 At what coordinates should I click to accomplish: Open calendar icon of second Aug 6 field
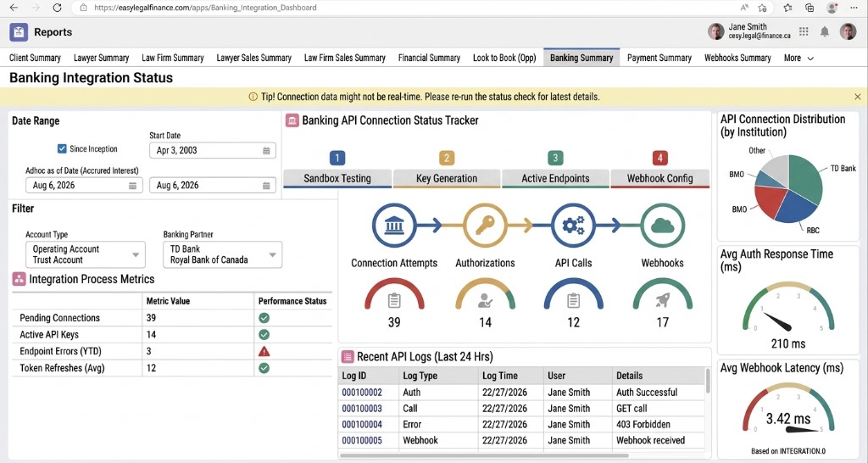266,186
